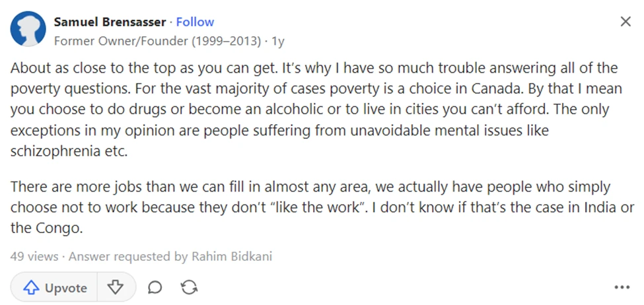Screen dimensions: 644x305
Task: Open Samuel Brensasser's profile avatar
Action: 28,29
